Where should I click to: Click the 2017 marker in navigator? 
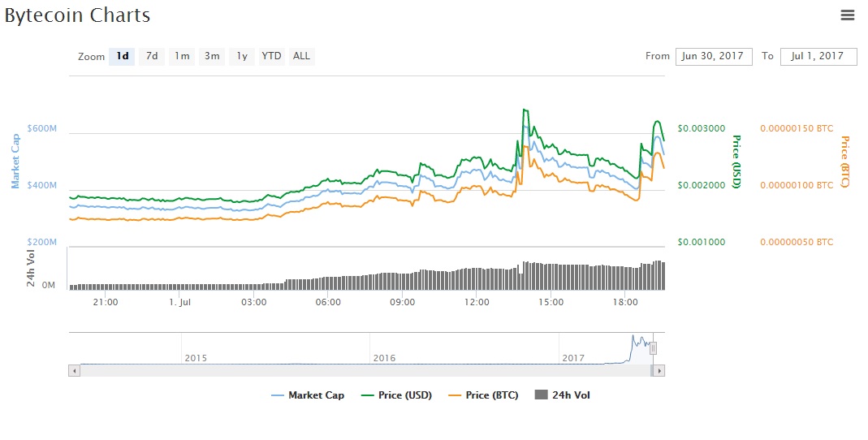pyautogui.click(x=573, y=358)
